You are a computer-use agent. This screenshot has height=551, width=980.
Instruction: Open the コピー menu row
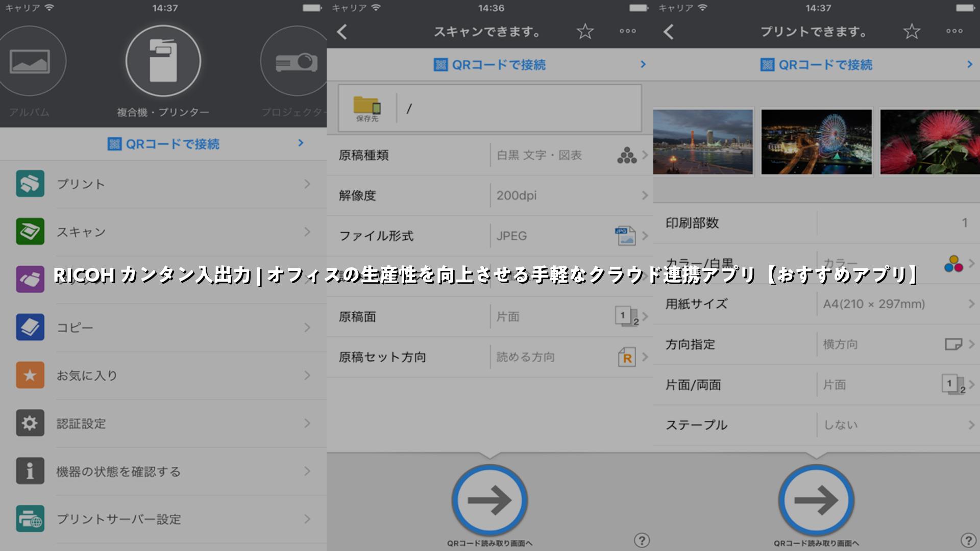click(163, 328)
